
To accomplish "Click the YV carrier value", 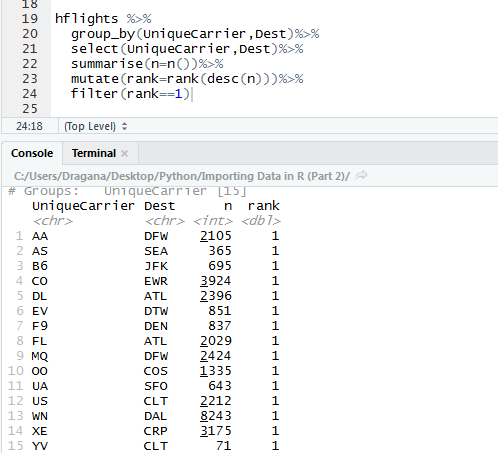I will point(40,446).
